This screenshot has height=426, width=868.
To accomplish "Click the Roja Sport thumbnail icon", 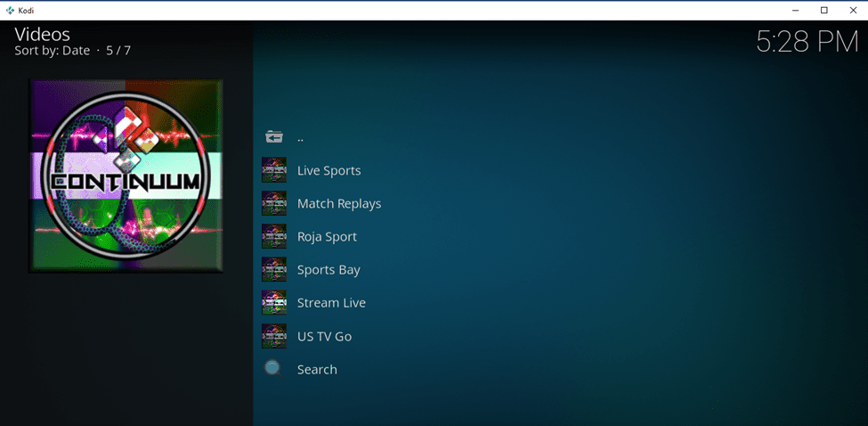I will [x=274, y=236].
